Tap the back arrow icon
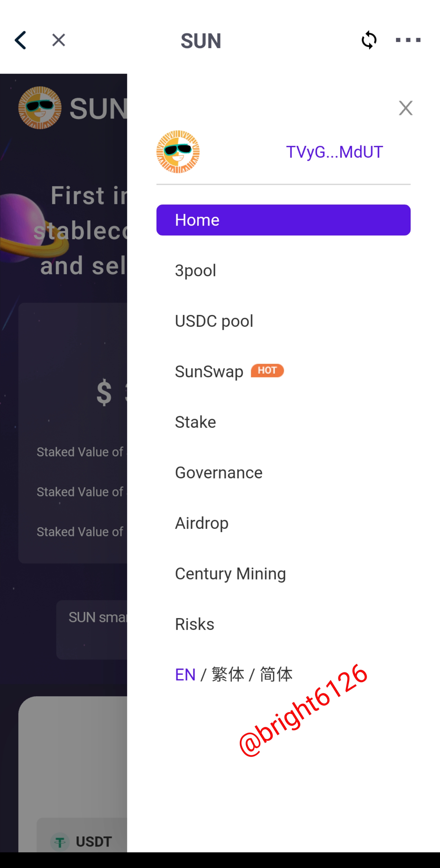Screen dimensions: 440x868 coord(21,41)
